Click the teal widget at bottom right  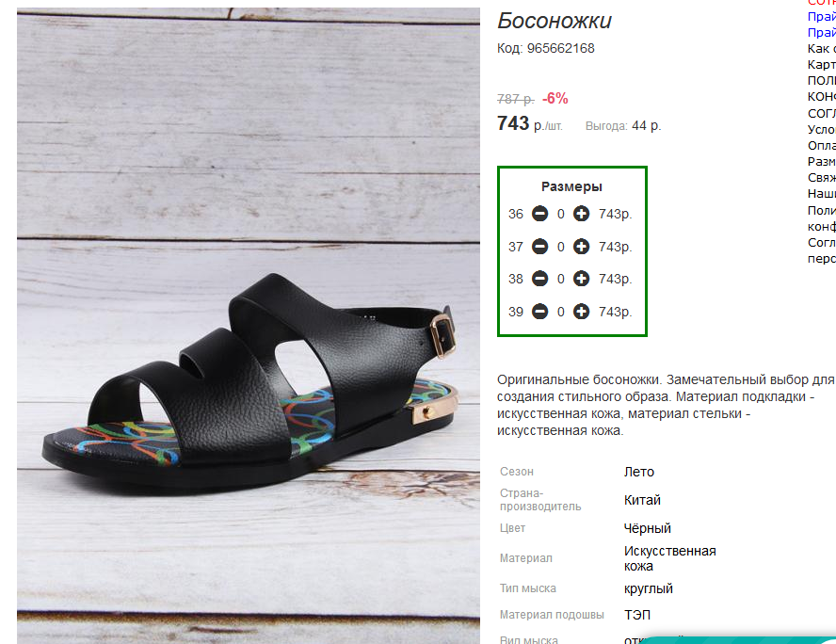738,639
